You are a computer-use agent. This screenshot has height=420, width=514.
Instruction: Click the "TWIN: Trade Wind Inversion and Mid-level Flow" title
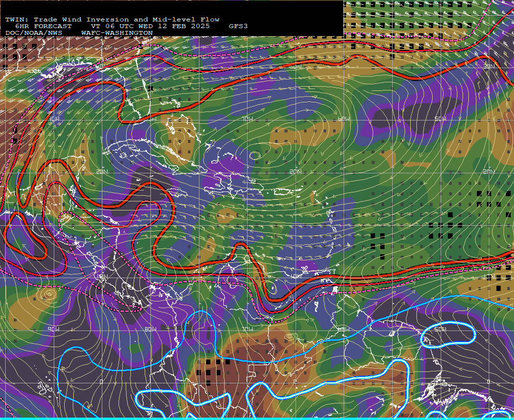pos(112,20)
